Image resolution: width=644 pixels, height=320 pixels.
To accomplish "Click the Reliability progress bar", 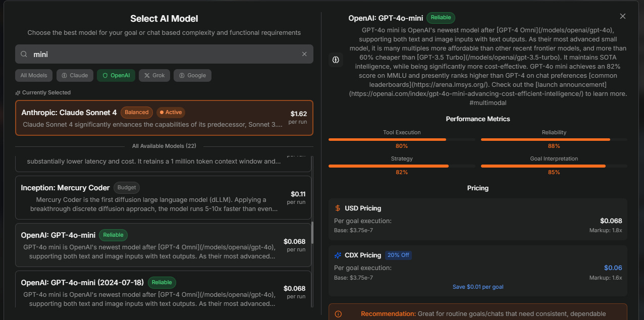I will click(x=554, y=139).
